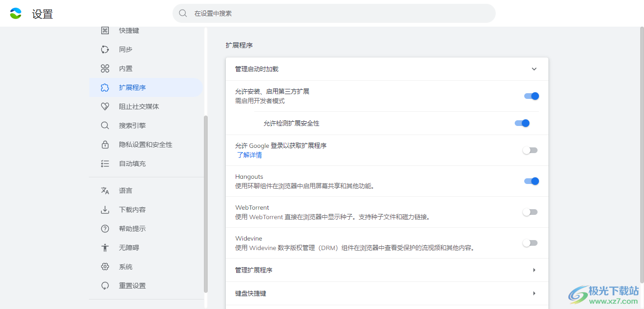Screen dimensions: 644x309
Task: Turn on the Widevine DRM toggle
Action: 530,243
